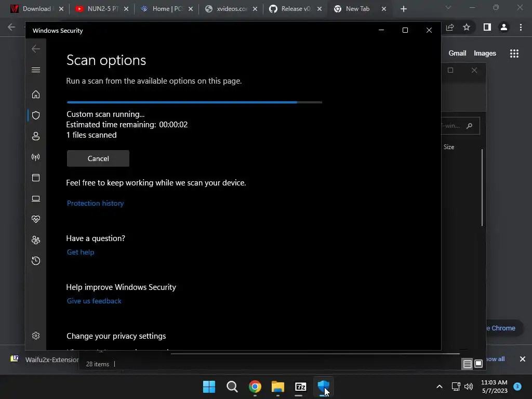Open Device security laptop icon
This screenshot has height=399, width=532.
coord(36,198)
